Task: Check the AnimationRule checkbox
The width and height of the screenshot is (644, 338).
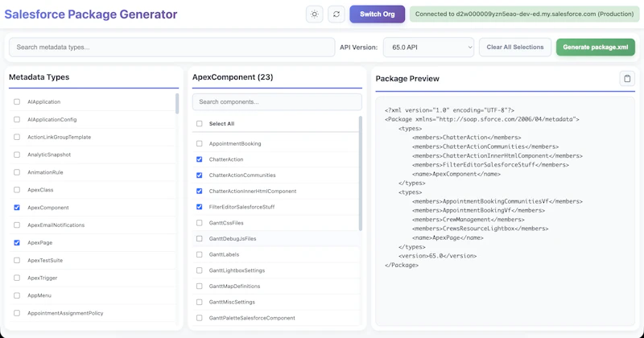Action: tap(17, 172)
